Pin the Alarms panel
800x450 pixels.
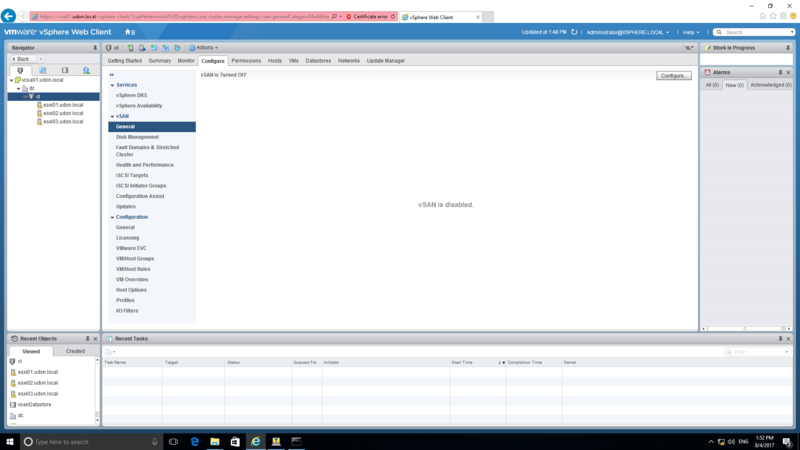tap(780, 72)
